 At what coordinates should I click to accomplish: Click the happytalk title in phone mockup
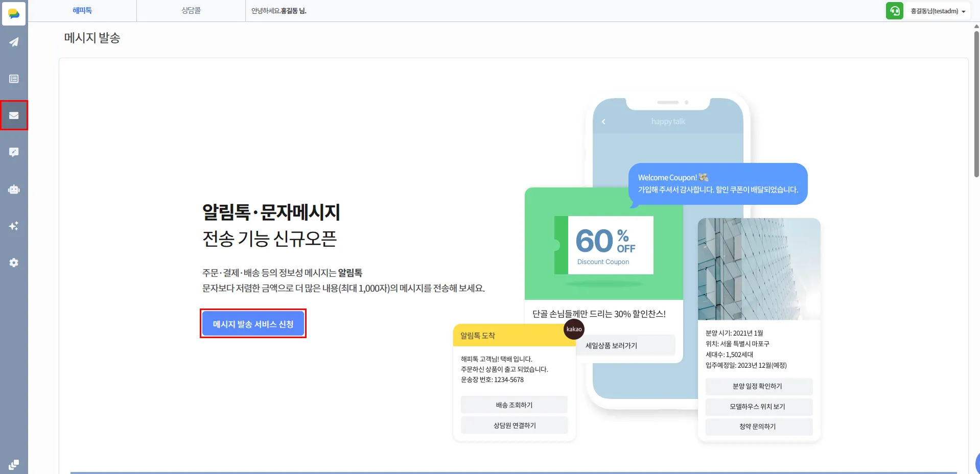[668, 122]
